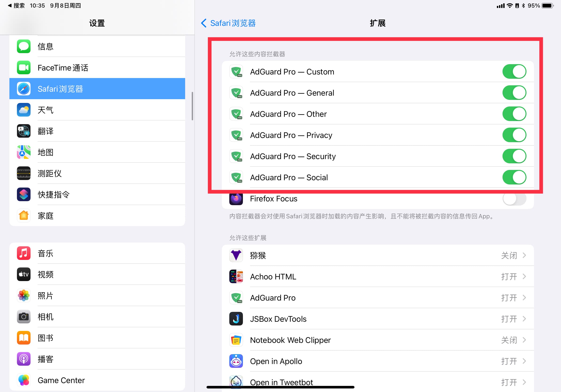Viewport: 561px width, 392px height.
Task: Turn off AdGuard Pro — General switch
Action: (x=514, y=93)
